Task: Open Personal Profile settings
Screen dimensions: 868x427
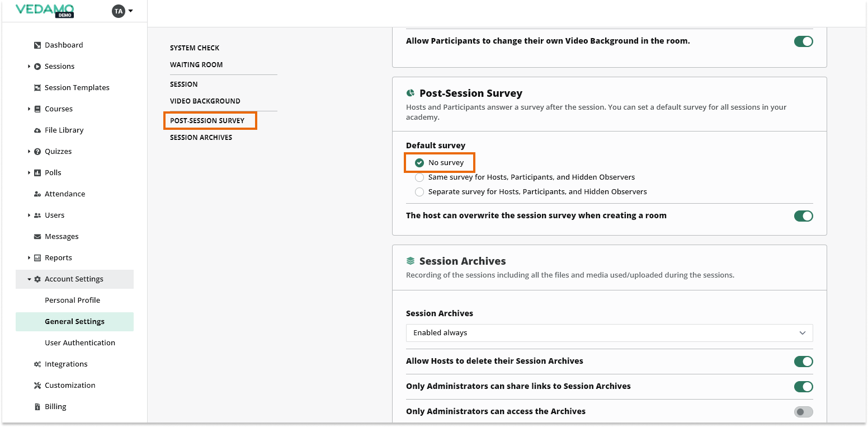Action: tap(72, 301)
